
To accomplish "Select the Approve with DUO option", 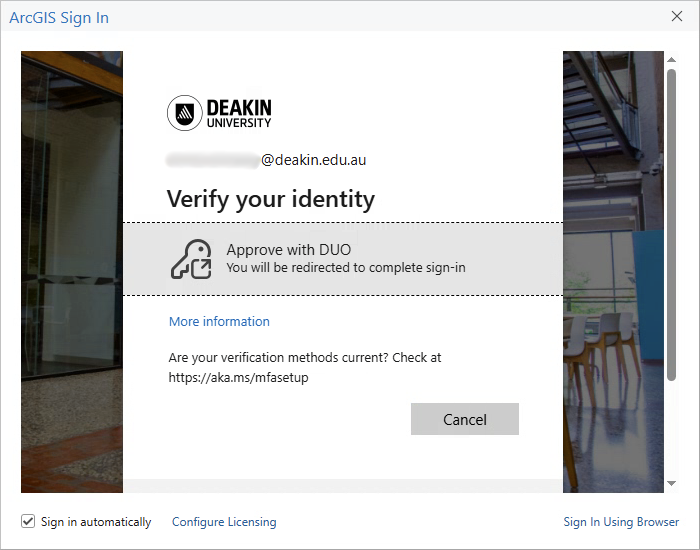I will pyautogui.click(x=343, y=259).
